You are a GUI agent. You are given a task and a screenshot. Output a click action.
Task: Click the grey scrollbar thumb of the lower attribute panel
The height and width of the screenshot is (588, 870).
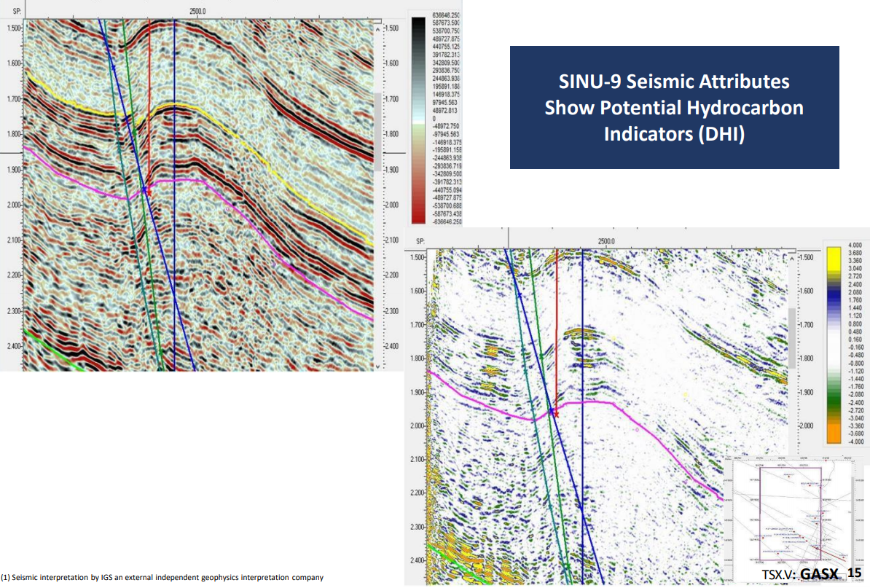pyautogui.click(x=792, y=337)
